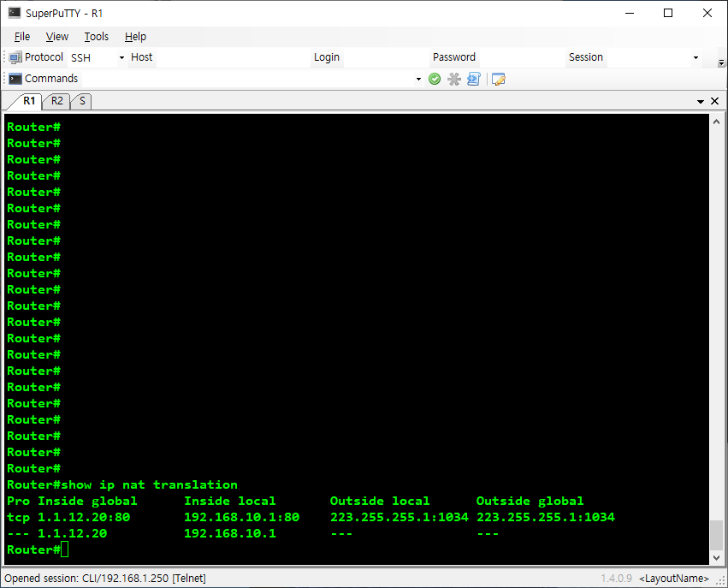Click the Protocol monitor icon
Viewport: 728px width, 588px height.
[x=15, y=57]
